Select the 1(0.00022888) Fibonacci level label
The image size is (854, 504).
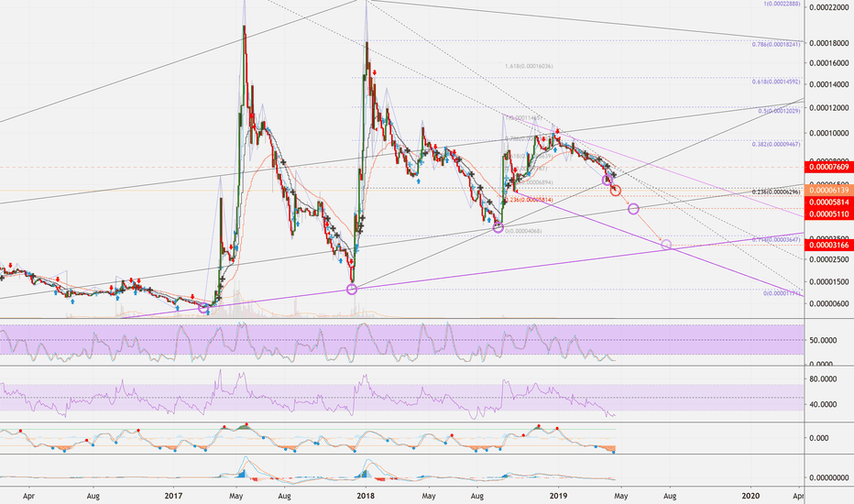(x=783, y=4)
